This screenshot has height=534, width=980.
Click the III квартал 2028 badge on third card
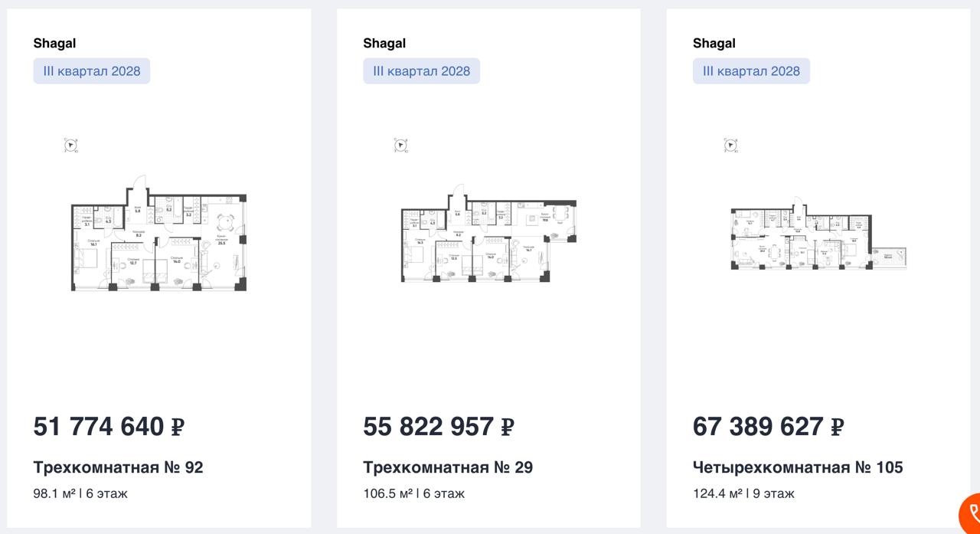[x=751, y=71]
